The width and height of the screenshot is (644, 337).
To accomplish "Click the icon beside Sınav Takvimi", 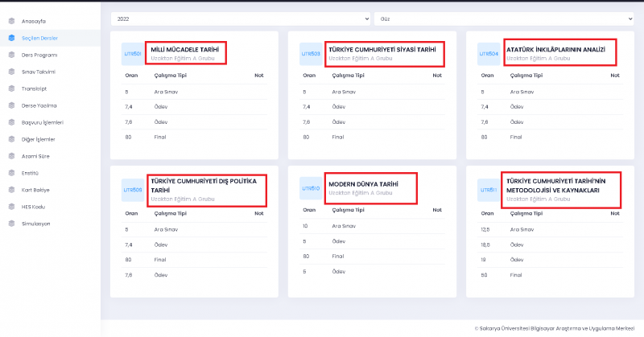I will [x=12, y=72].
